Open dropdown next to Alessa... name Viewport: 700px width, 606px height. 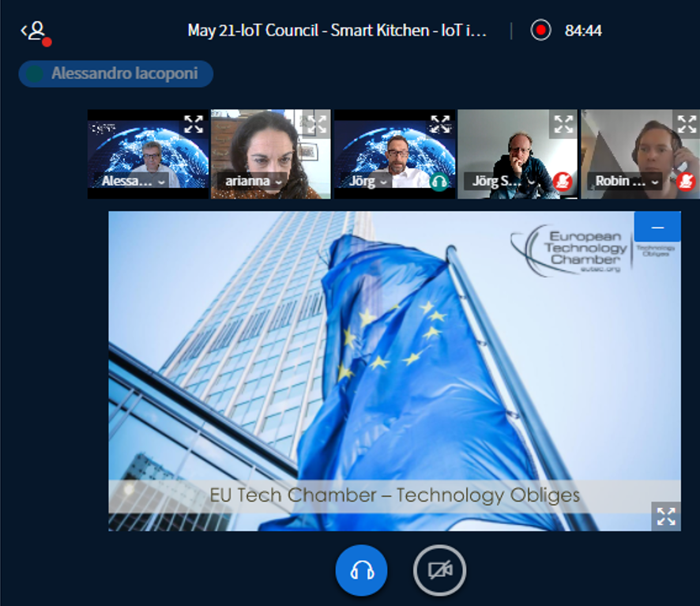point(161,183)
